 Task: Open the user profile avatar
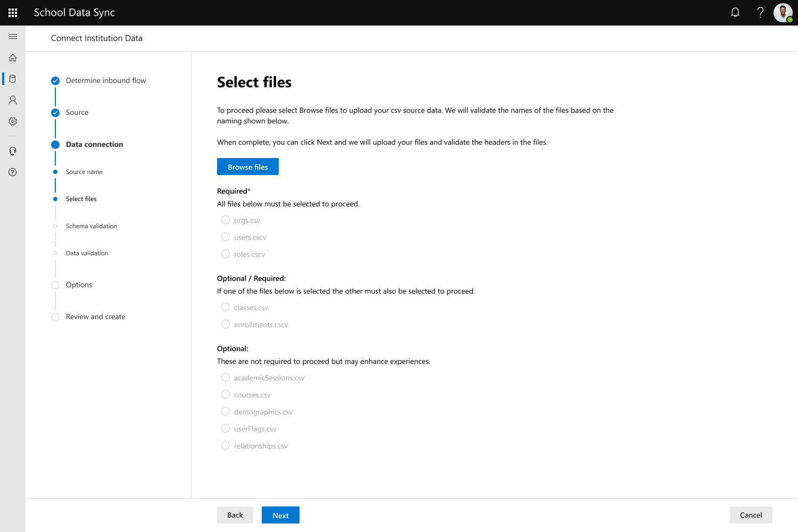point(783,12)
